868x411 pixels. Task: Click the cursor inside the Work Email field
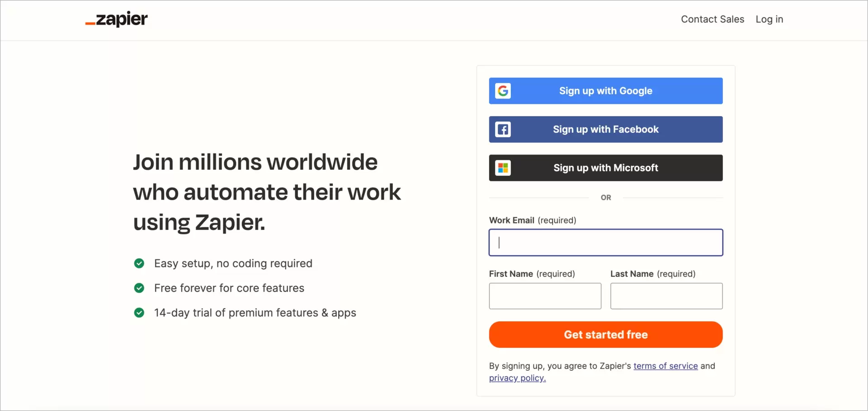pyautogui.click(x=500, y=243)
